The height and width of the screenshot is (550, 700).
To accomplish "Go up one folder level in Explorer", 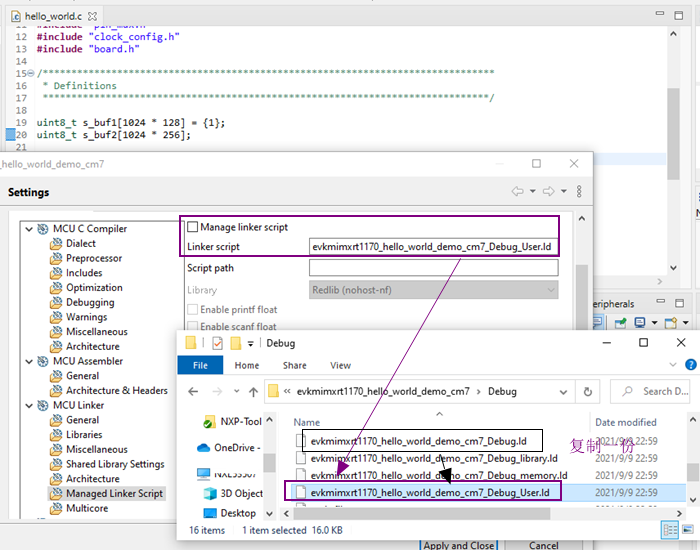I will coord(254,392).
